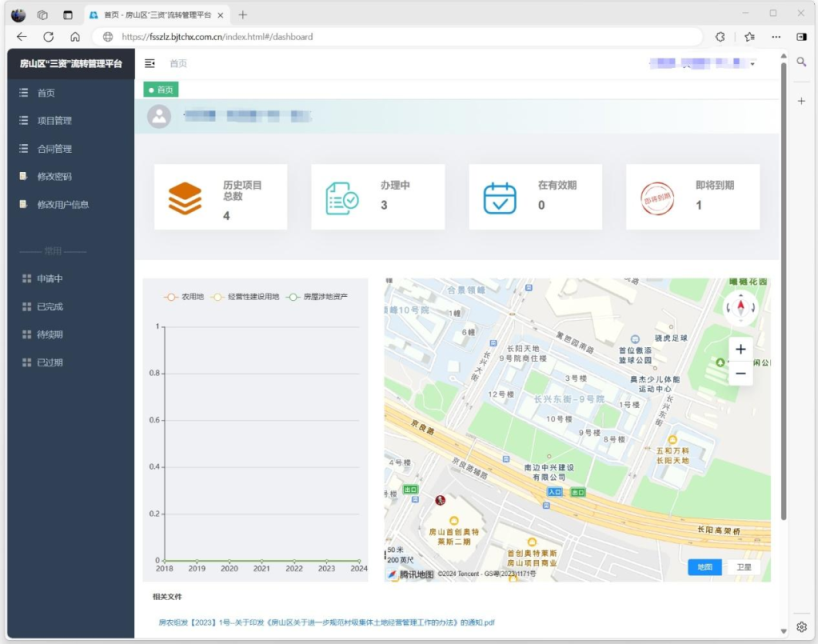Select 修改密码 in the sidebar

click(x=55, y=177)
